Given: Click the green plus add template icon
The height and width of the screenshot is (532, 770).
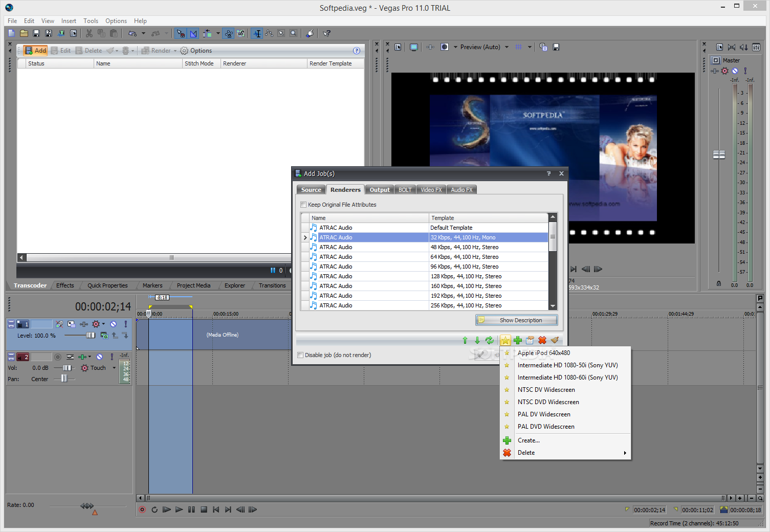Looking at the screenshot, I should 518,340.
